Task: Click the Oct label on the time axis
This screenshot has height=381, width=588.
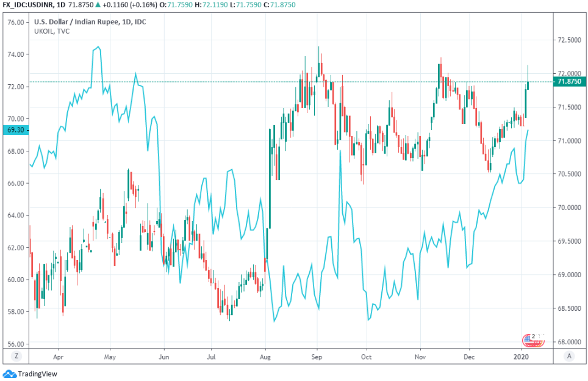Action: (367, 357)
